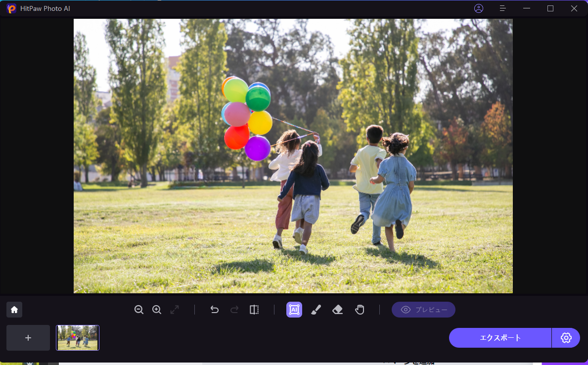The height and width of the screenshot is (365, 588).
Task: Redo the previous action
Action: pos(234,310)
